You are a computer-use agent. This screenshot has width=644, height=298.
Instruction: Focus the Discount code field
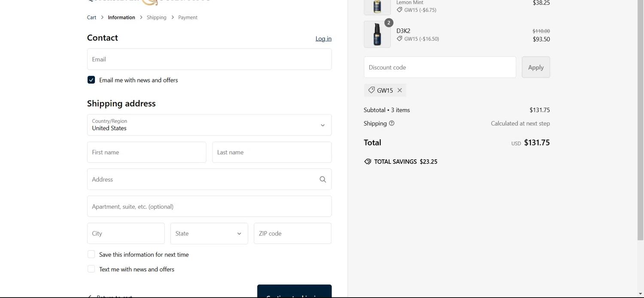pyautogui.click(x=440, y=67)
